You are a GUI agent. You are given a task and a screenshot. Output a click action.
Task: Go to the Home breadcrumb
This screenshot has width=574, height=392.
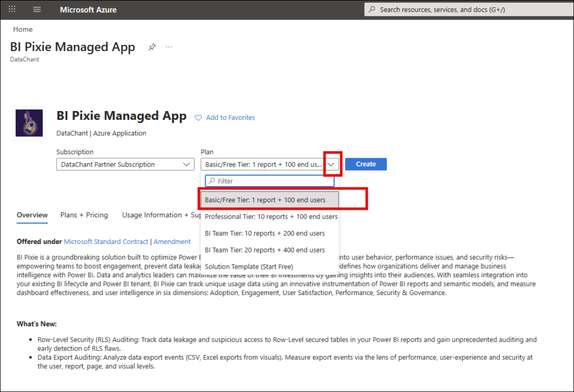coord(23,29)
